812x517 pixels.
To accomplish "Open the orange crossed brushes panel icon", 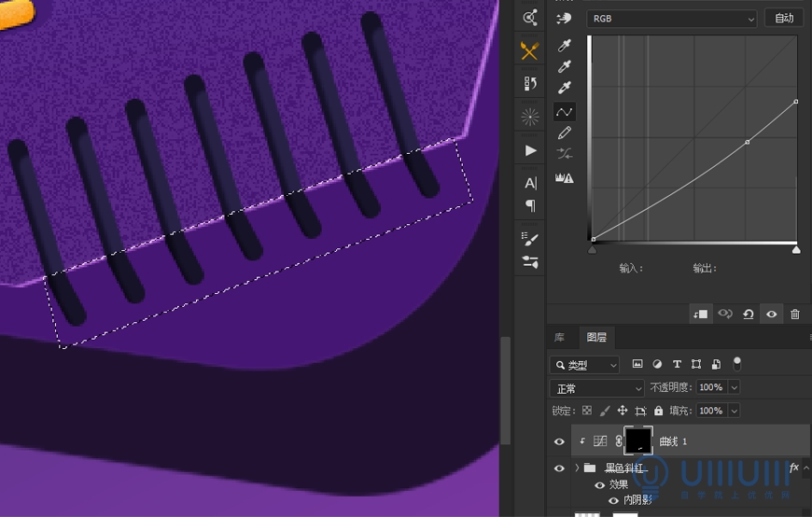I will pyautogui.click(x=529, y=50).
